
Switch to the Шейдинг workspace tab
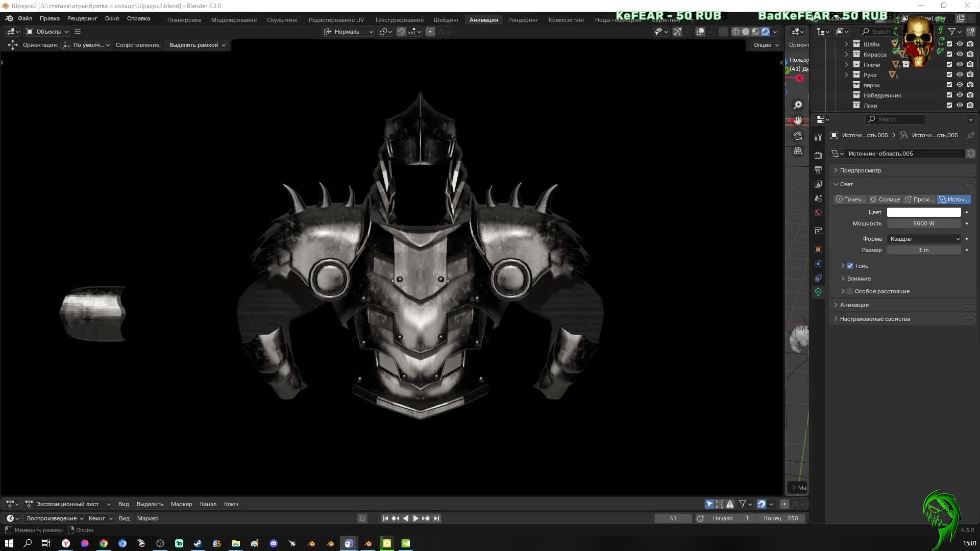click(x=446, y=19)
